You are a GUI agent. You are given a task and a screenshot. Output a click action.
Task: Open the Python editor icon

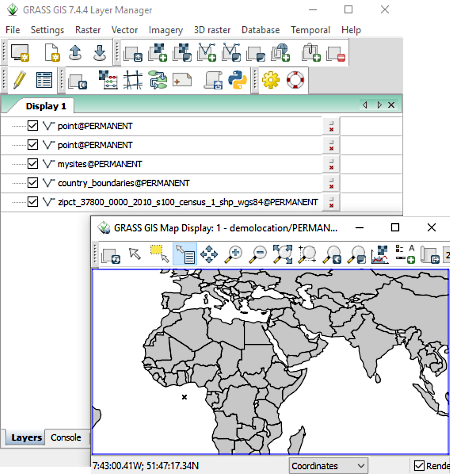(x=237, y=80)
